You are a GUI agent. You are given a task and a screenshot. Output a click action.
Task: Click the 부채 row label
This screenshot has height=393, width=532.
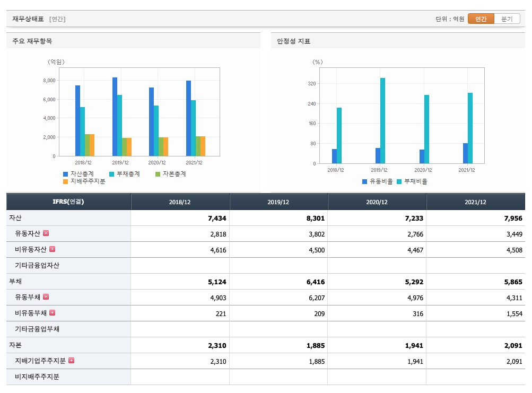[x=15, y=281]
